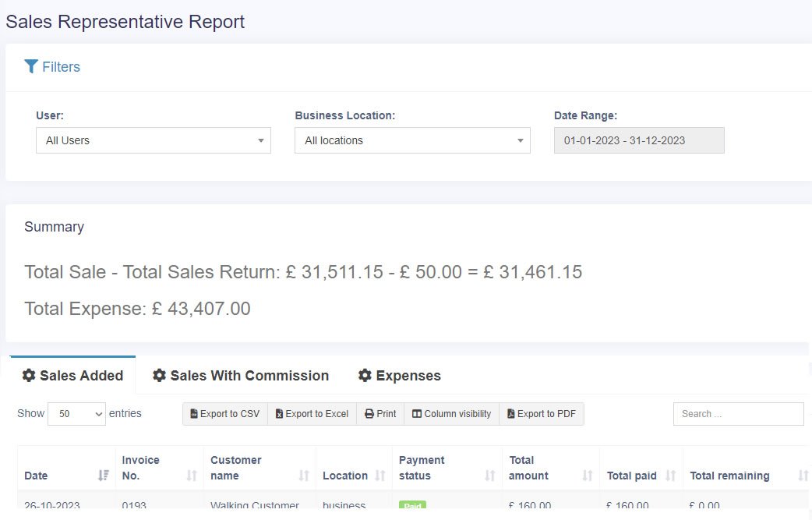This screenshot has height=520, width=812.
Task: Click the Export to CSV button
Action: point(224,414)
